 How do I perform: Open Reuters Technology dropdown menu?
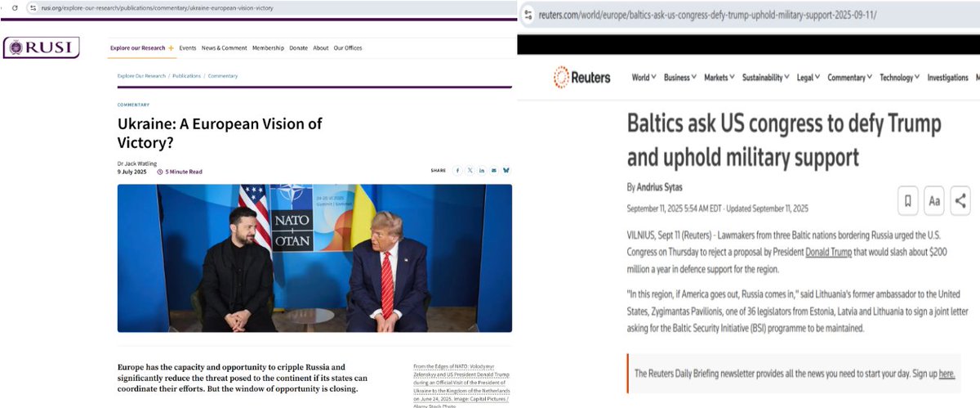900,78
